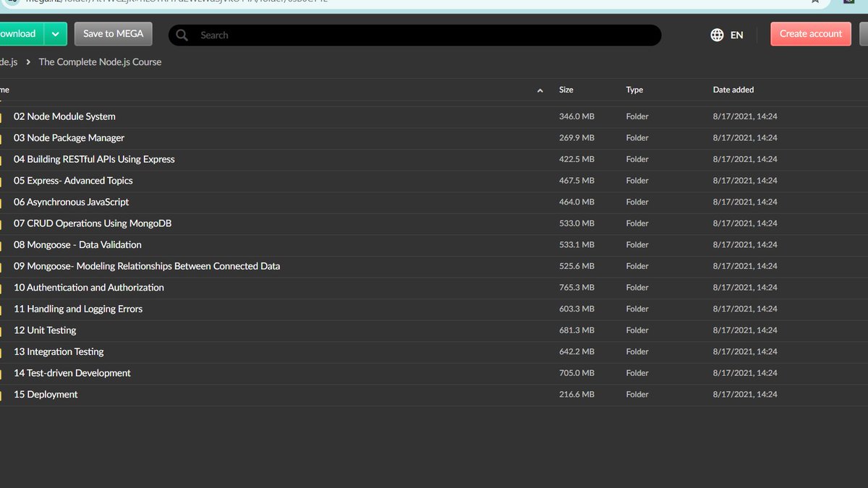Click the 533.1 MB size value
Viewport: 868px width, 488px height.
coord(576,245)
